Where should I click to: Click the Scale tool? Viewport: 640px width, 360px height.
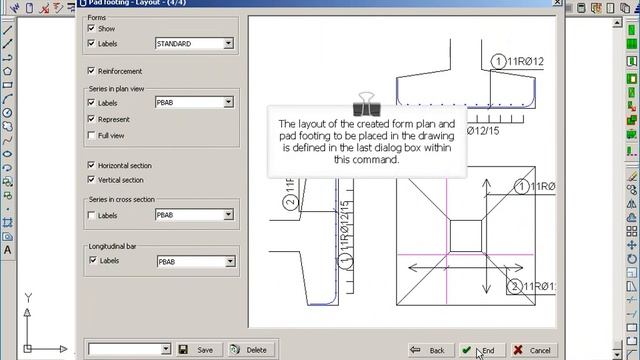pos(632,273)
